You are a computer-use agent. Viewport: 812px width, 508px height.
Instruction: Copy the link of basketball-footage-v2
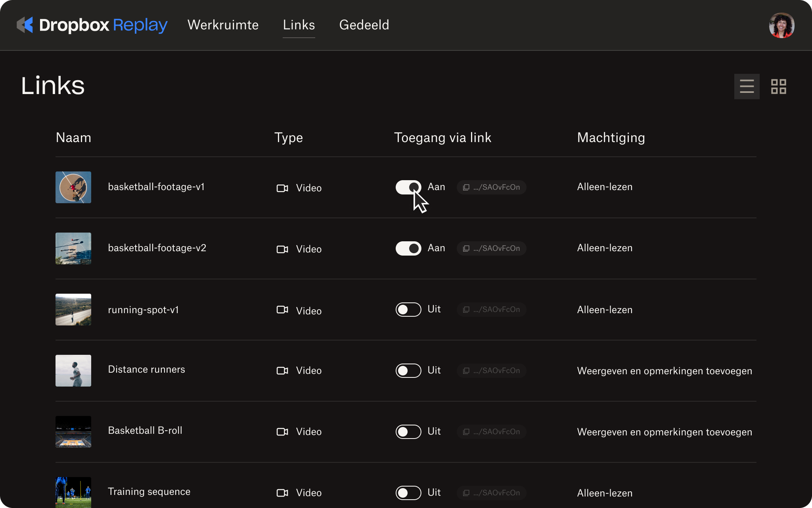click(x=491, y=248)
